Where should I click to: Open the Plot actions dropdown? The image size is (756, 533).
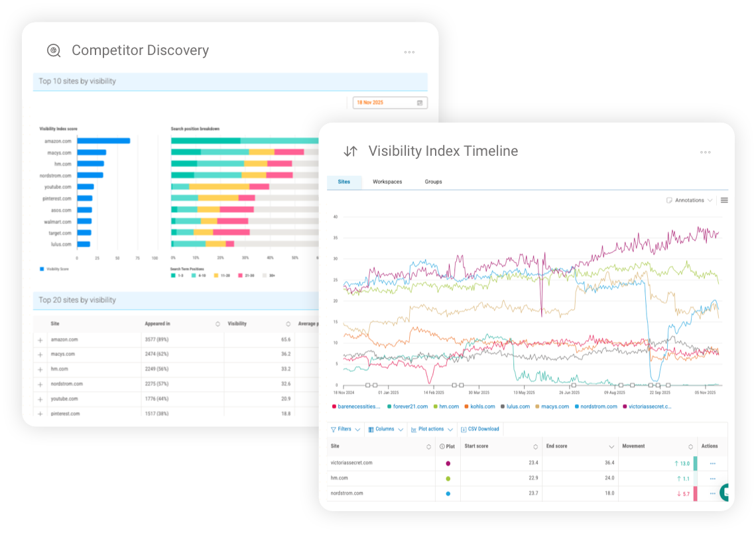coord(431,429)
